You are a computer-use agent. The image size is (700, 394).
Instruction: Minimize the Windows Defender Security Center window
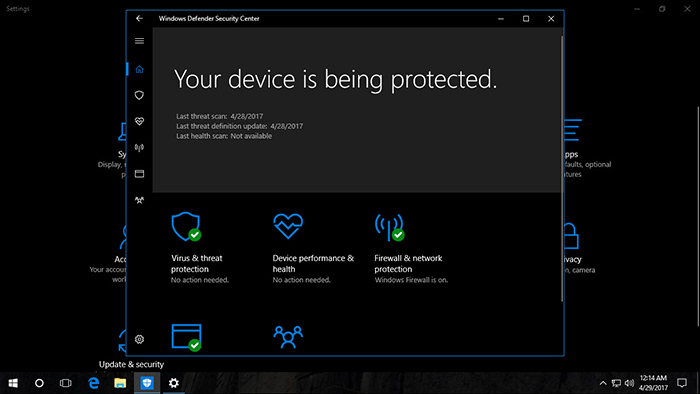[x=501, y=18]
